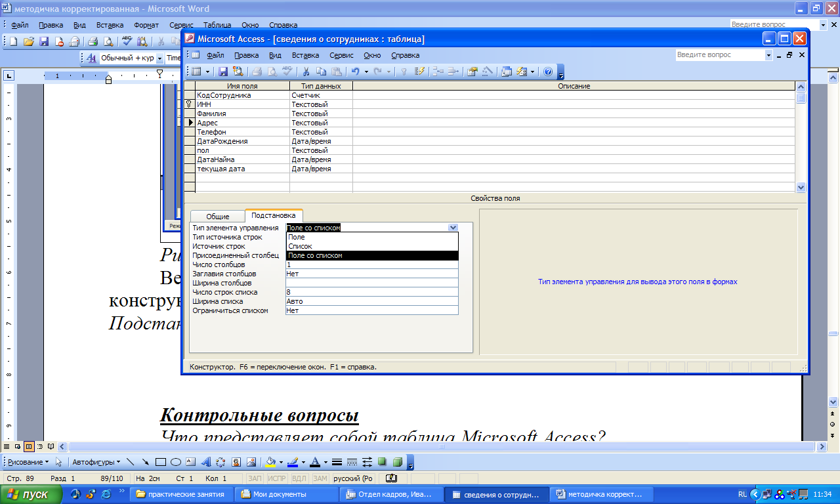Open Database Window icon in Access toolbar
The height and width of the screenshot is (504, 840).
point(507,72)
